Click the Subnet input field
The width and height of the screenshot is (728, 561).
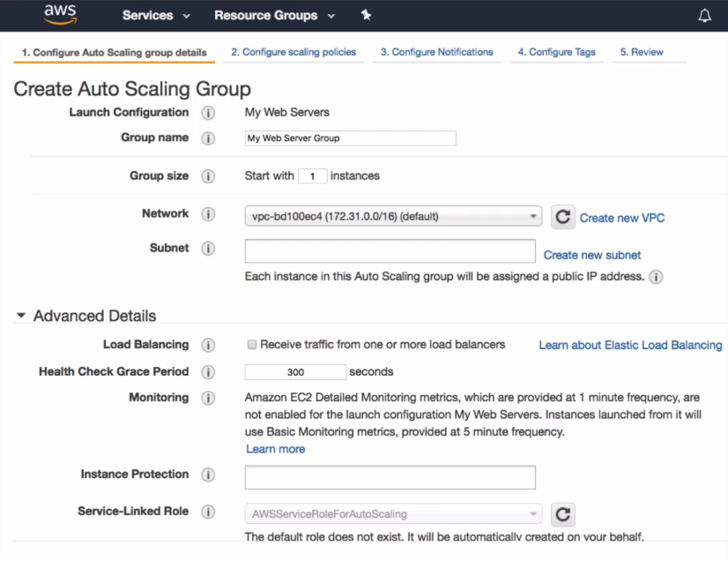[390, 251]
